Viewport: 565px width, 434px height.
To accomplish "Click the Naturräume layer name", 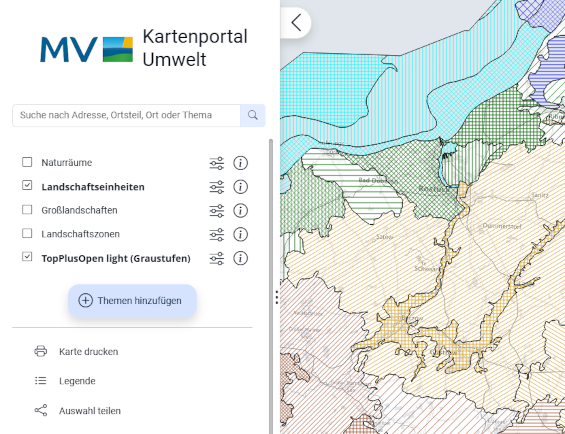I will (67, 163).
